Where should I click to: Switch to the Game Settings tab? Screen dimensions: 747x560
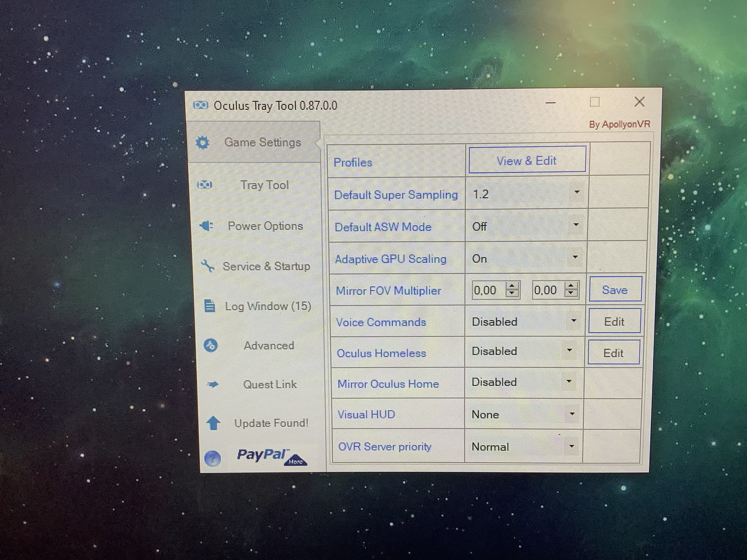(254, 143)
